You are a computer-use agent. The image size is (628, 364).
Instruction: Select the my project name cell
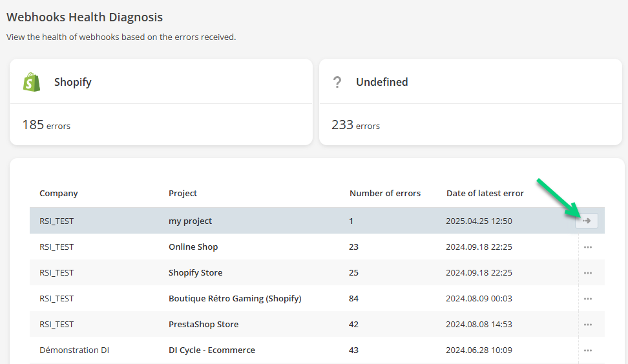pyautogui.click(x=190, y=221)
